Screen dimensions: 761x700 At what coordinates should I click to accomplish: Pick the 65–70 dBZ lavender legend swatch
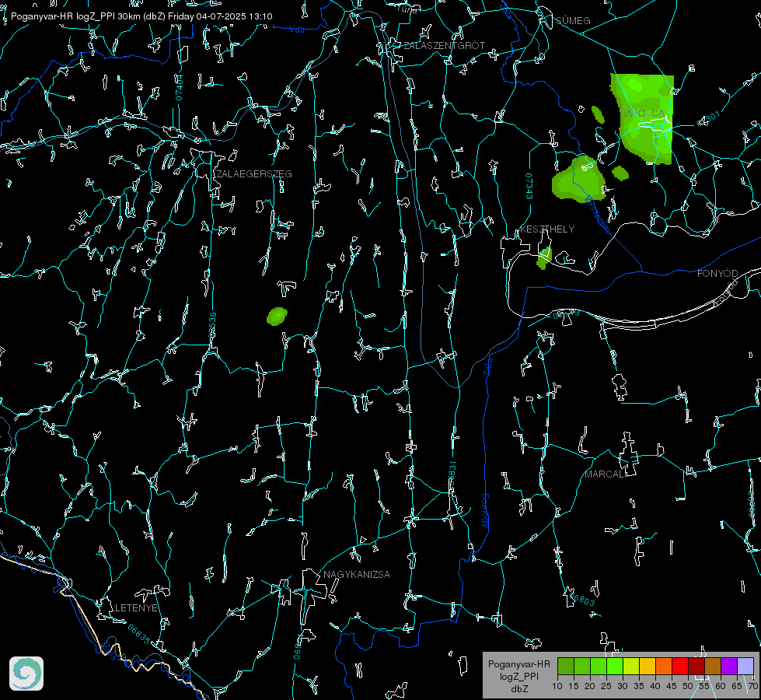coord(745,666)
